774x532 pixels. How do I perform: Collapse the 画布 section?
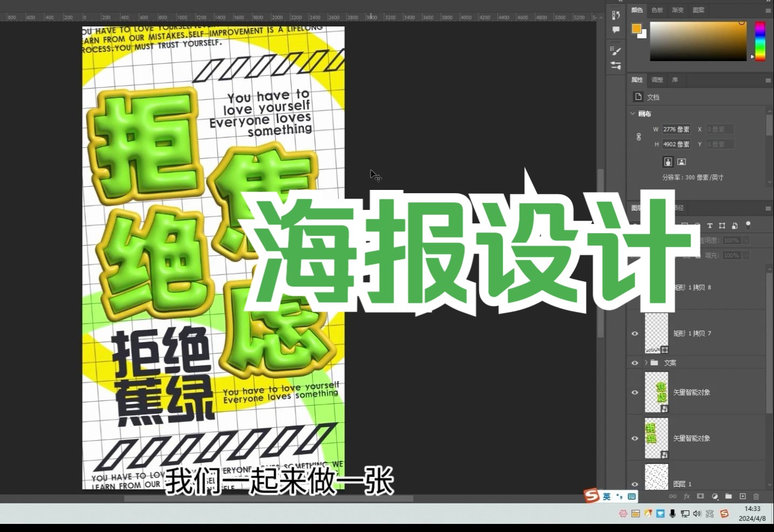tap(633, 114)
